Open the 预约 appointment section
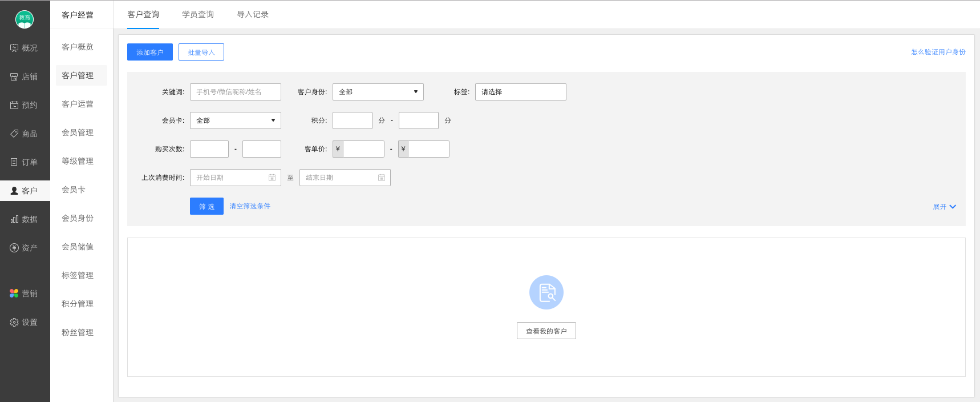 coord(24,105)
